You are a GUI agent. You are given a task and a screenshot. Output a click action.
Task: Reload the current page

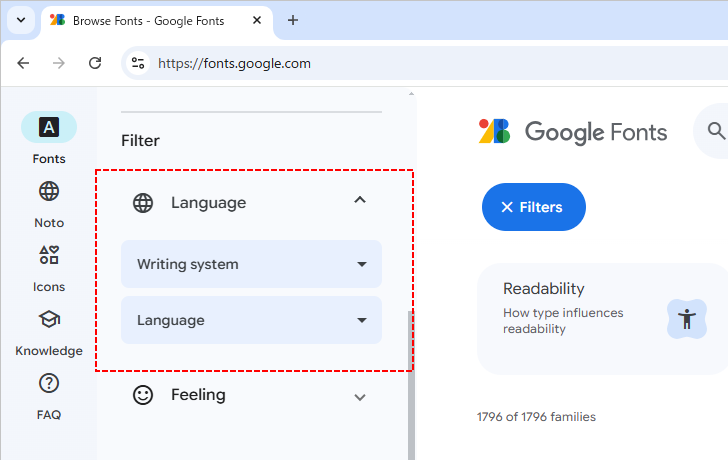pos(95,63)
